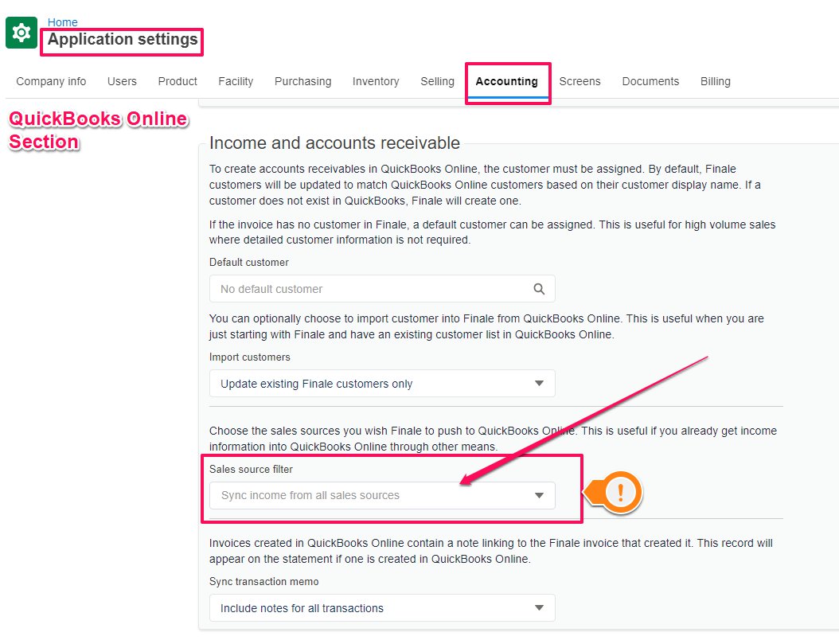Open the Sync transaction memo dropdown

382,608
